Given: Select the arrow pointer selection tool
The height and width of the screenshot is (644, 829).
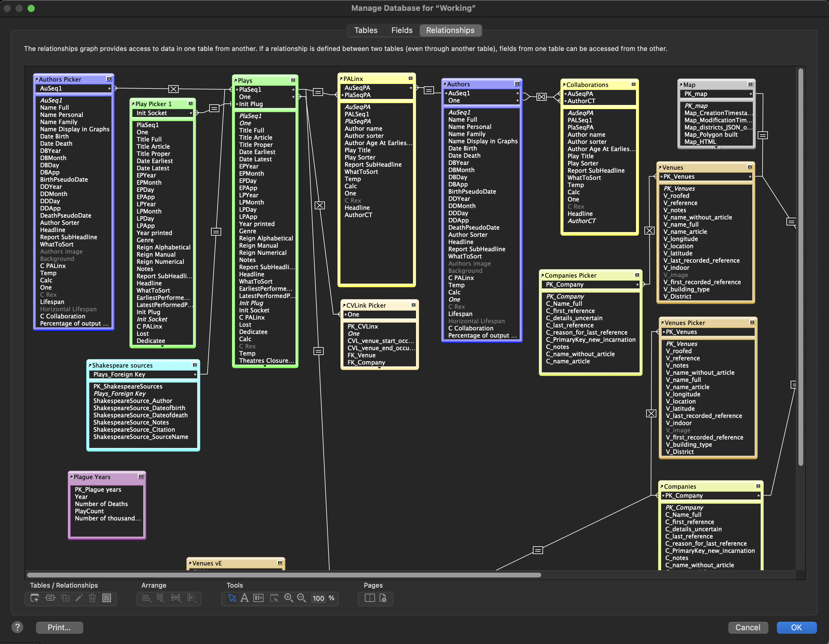Looking at the screenshot, I should 232,598.
